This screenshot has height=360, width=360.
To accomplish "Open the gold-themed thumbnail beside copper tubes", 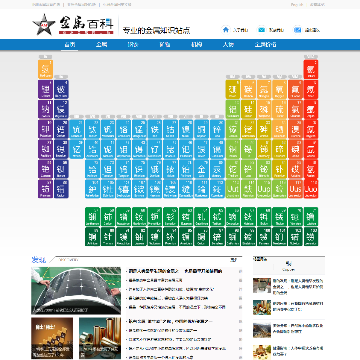I will 52,338.
